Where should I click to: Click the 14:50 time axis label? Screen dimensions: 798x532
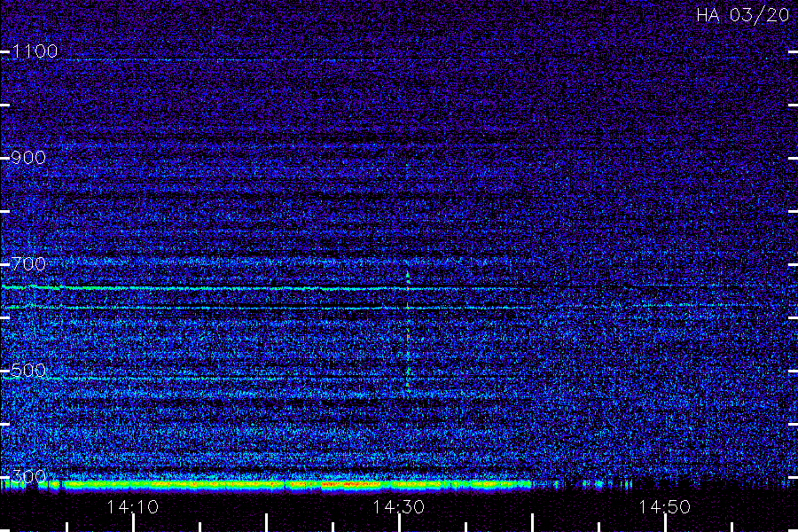[665, 507]
